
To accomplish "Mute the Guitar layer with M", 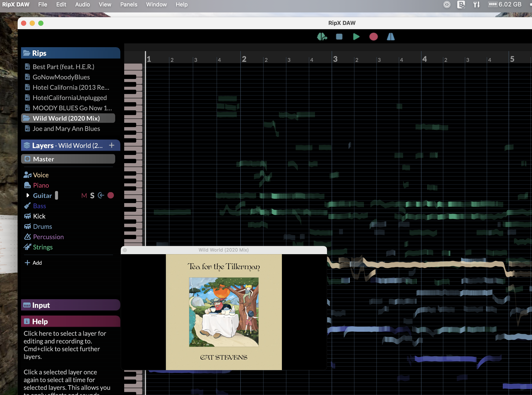I will (84, 196).
